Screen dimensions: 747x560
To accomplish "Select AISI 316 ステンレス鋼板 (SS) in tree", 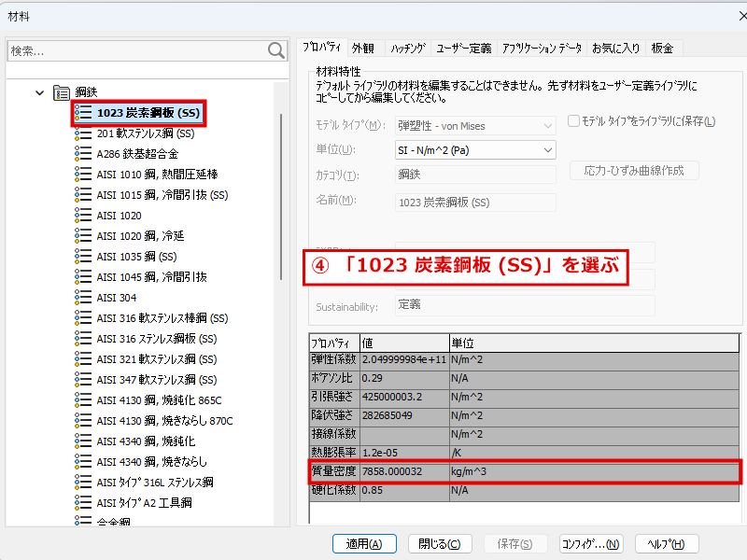I will (x=157, y=339).
